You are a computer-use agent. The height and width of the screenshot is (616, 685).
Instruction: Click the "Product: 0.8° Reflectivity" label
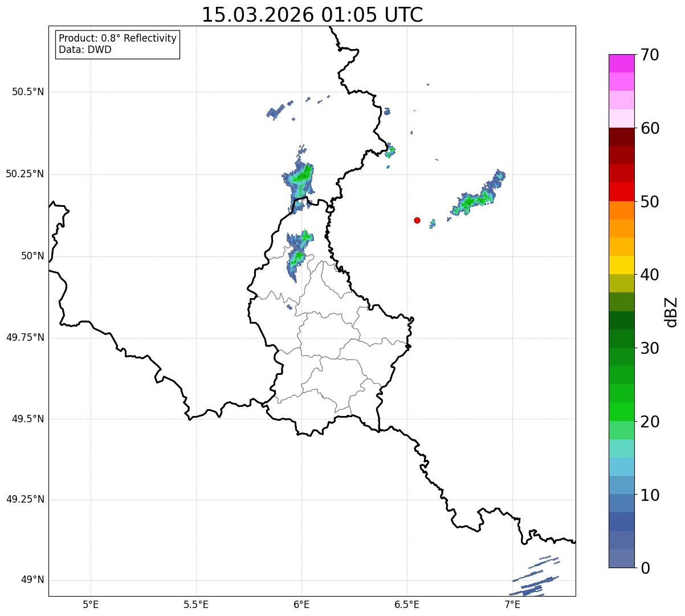pyautogui.click(x=118, y=38)
